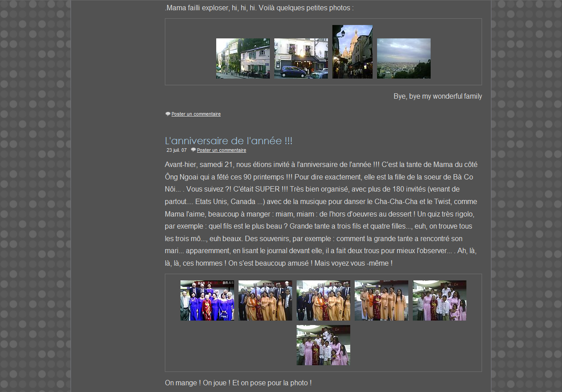Open the post title "L'anniversaire de l'année !!!"
Image resolution: width=562 pixels, height=392 pixels.
pos(228,141)
